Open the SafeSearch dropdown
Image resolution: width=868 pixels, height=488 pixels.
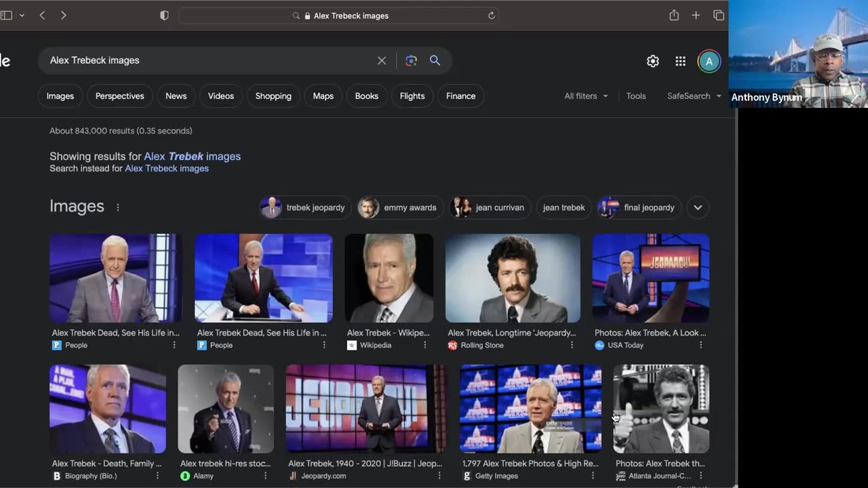[x=693, y=96]
